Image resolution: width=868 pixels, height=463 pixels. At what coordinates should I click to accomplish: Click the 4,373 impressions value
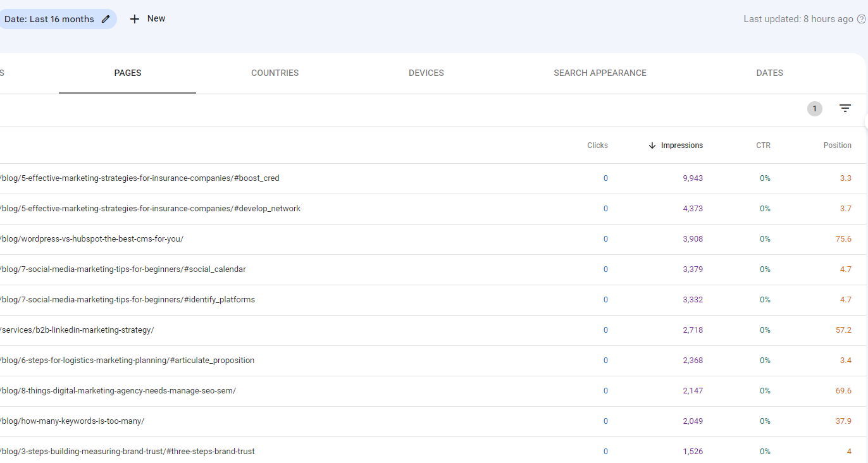(693, 209)
